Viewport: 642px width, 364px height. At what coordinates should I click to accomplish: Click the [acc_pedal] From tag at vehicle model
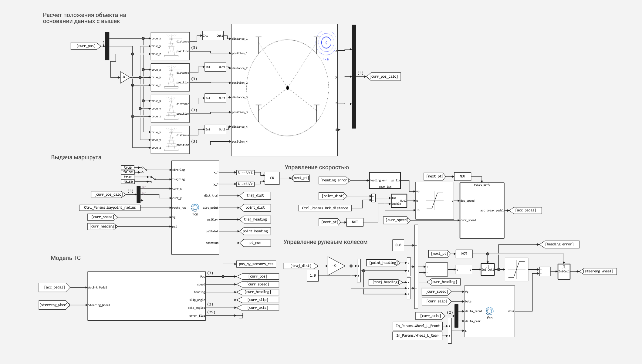pos(55,287)
